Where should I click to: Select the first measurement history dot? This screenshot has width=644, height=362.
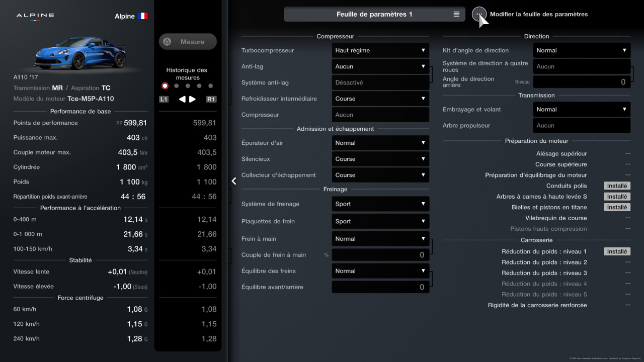(165, 86)
